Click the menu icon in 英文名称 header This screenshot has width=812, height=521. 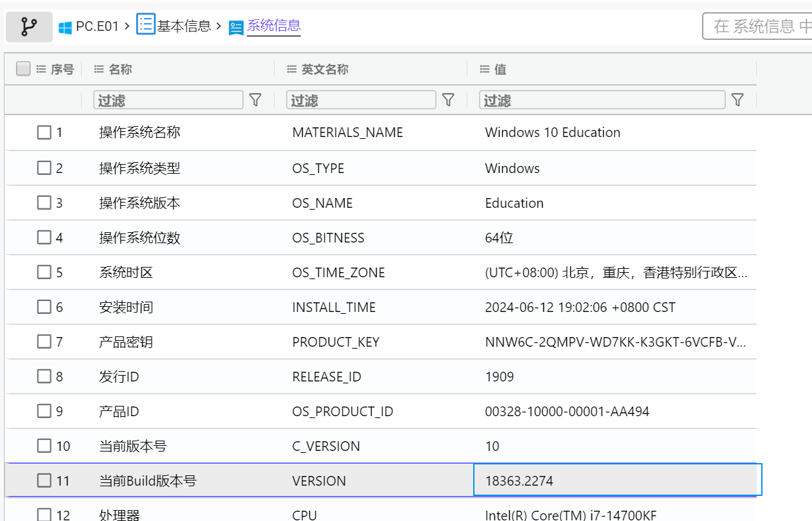[x=292, y=69]
